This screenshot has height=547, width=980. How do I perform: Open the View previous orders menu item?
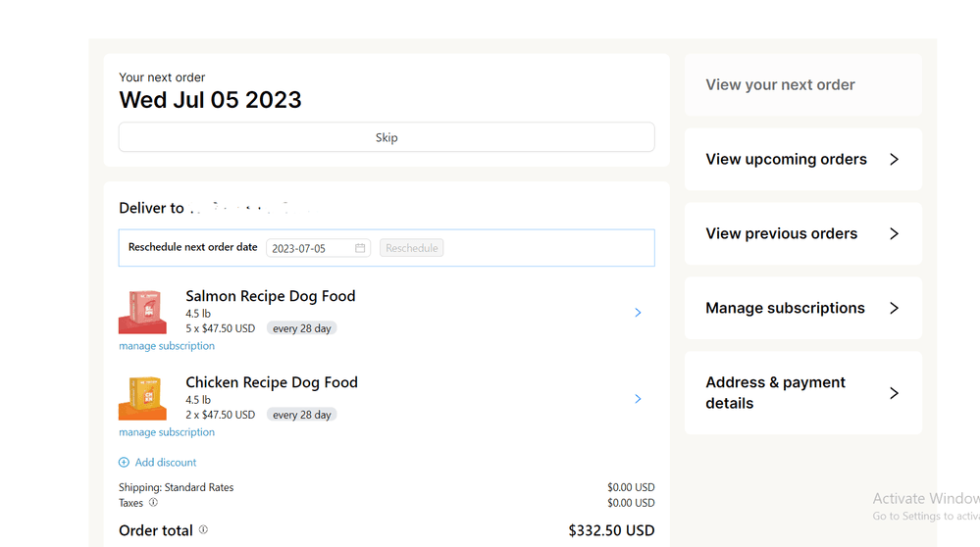click(x=803, y=233)
